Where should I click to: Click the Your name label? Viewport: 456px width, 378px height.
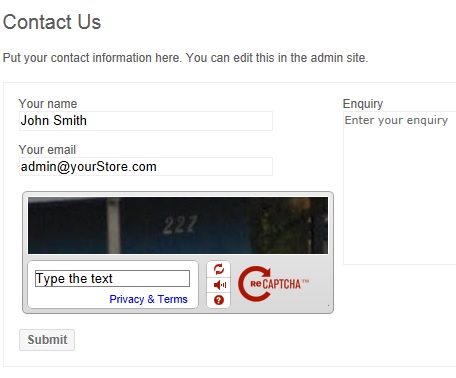tap(48, 104)
